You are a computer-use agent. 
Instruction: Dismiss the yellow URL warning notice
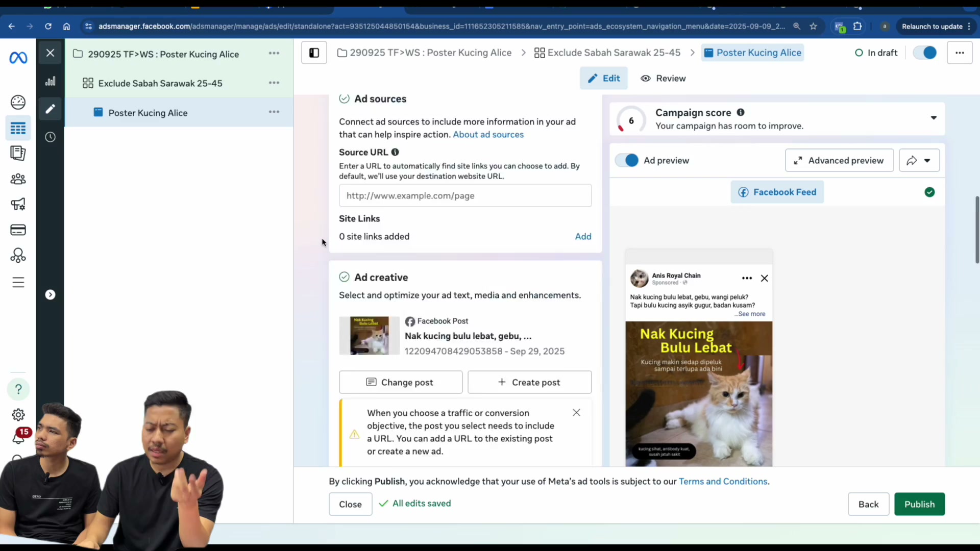(576, 412)
